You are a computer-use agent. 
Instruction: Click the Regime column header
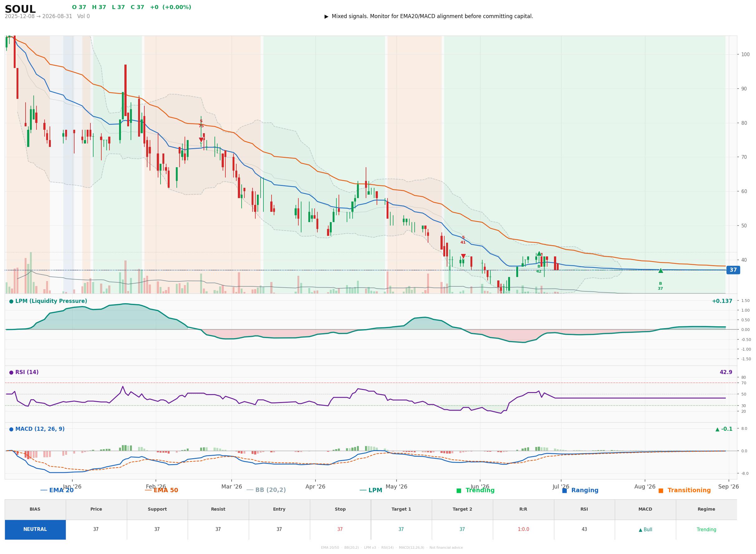point(706,509)
